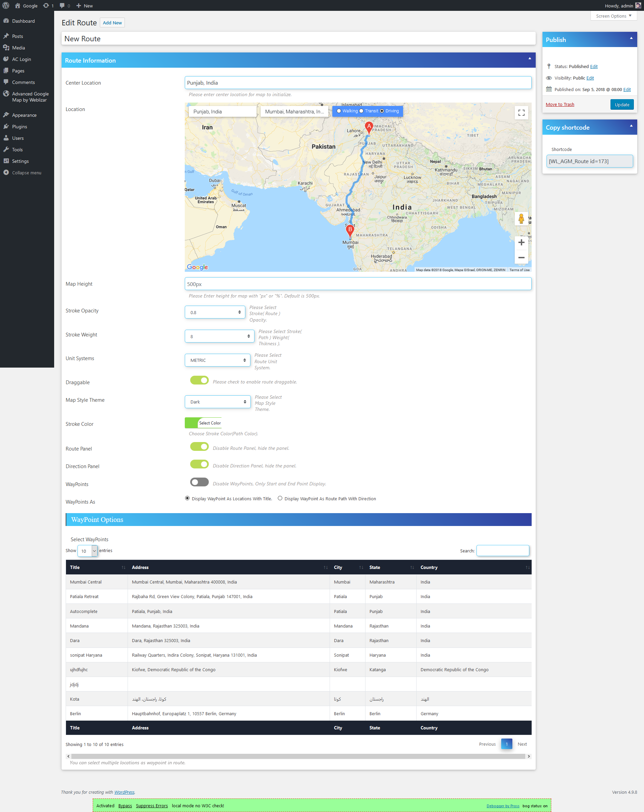Select Display WayPoint As Route Path radio
The width and height of the screenshot is (644, 812).
coord(280,498)
